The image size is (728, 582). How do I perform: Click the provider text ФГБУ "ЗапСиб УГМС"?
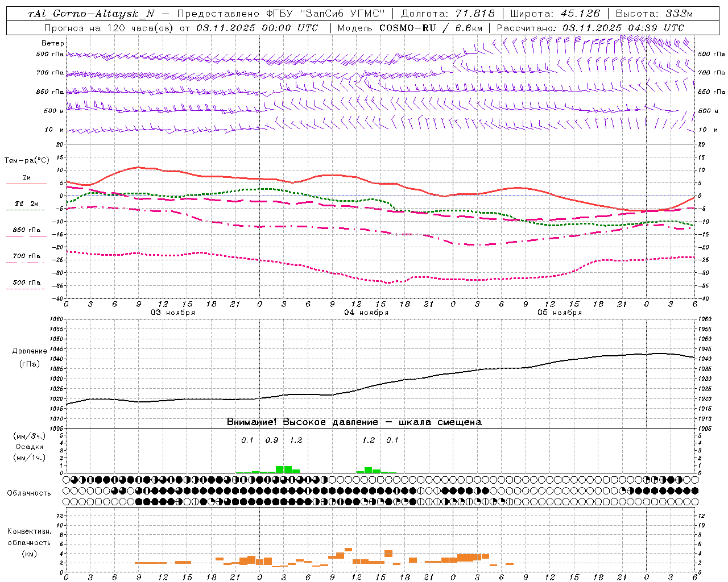[325, 14]
